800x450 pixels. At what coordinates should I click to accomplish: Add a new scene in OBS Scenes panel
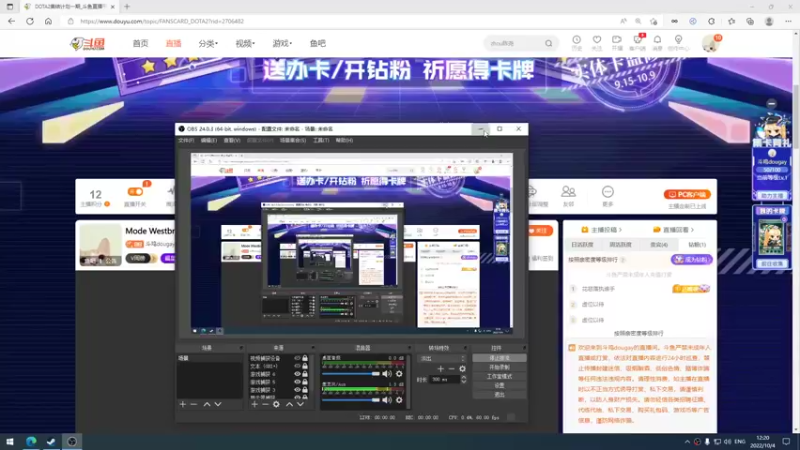(183, 404)
